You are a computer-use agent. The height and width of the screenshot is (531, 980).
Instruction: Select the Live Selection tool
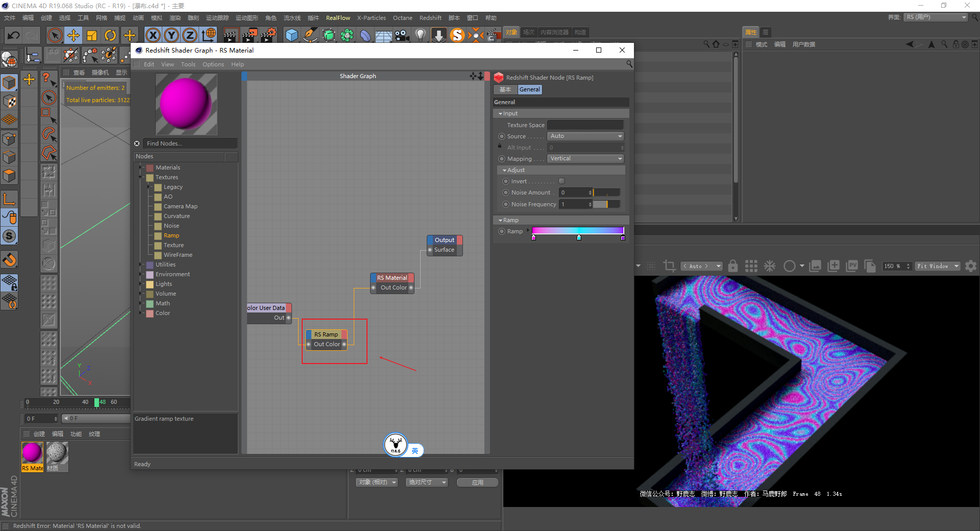(x=55, y=35)
